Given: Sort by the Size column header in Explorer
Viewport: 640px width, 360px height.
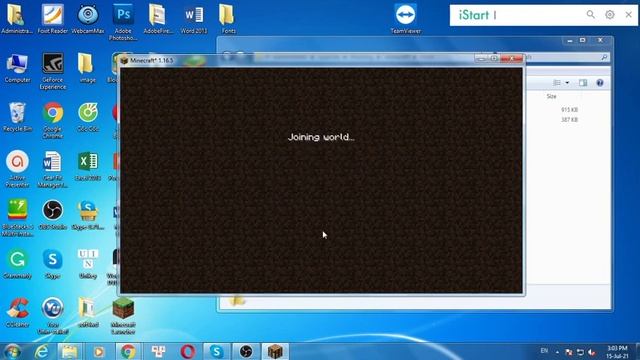Looking at the screenshot, I should [551, 97].
